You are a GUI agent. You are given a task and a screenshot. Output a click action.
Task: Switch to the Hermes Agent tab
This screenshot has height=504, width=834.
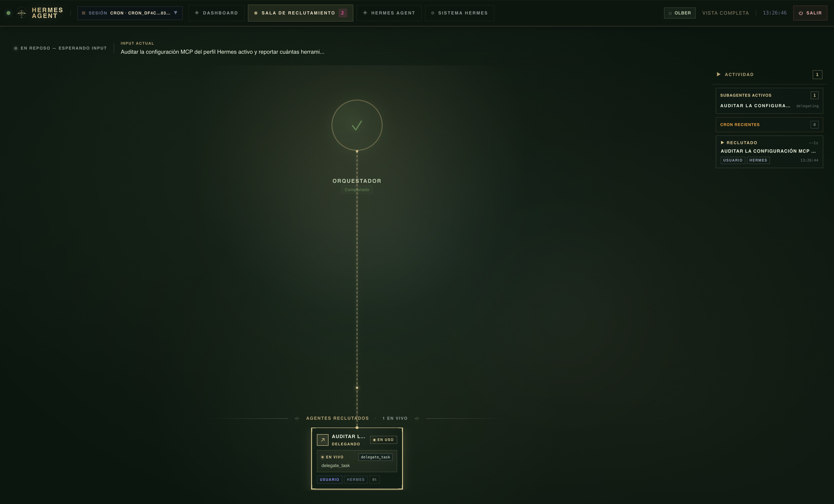tap(389, 13)
